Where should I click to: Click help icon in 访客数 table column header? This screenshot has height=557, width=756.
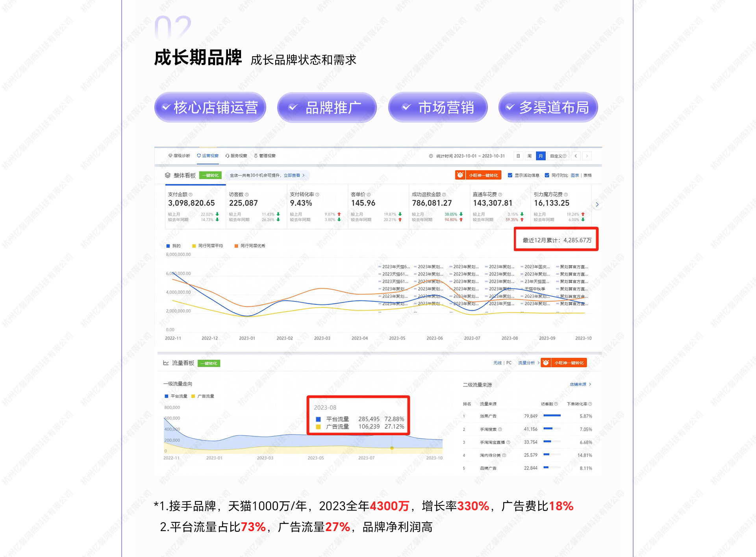556,404
